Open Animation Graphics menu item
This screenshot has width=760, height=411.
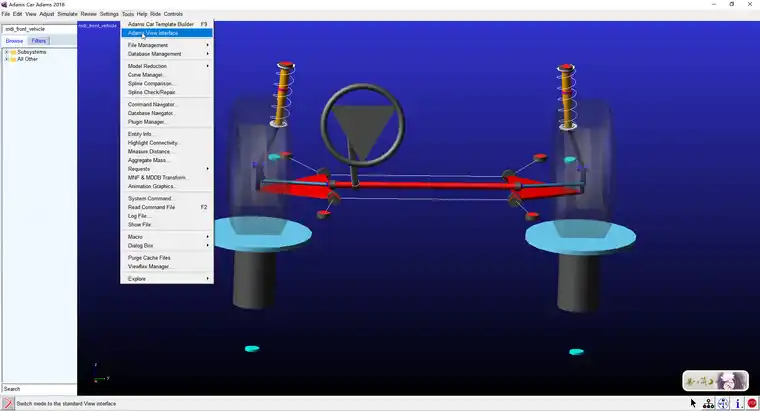coord(167,186)
